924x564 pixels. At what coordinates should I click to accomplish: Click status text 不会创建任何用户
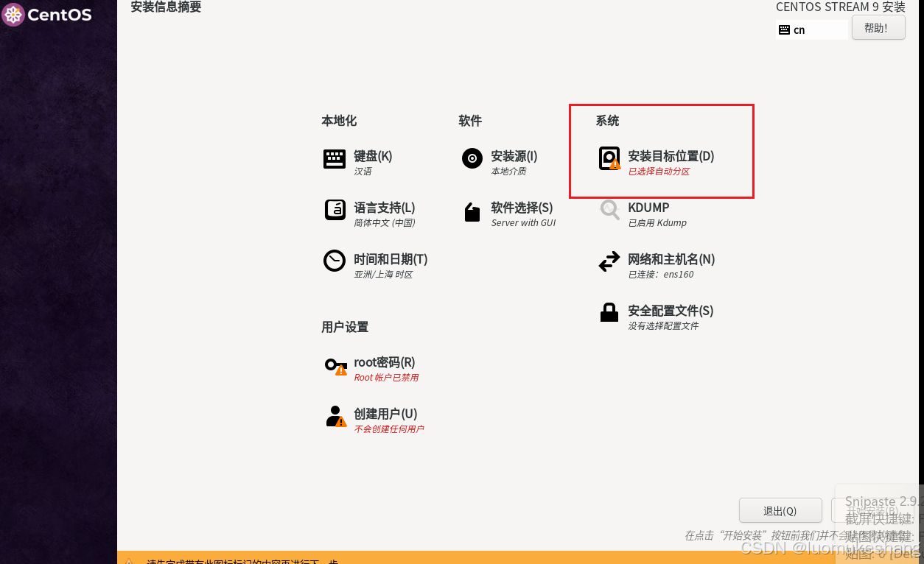pos(389,429)
